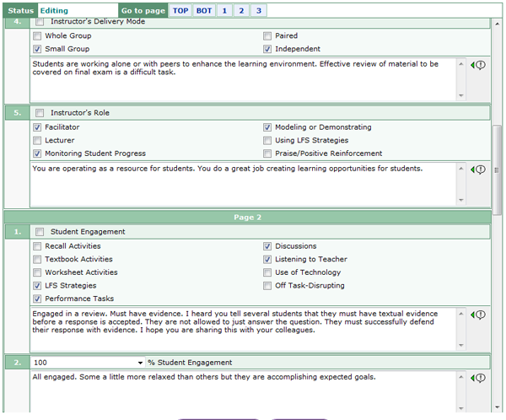Click into Delivery Mode comments text area
Image resolution: width=506 pixels, height=420 pixels.
[x=244, y=79]
